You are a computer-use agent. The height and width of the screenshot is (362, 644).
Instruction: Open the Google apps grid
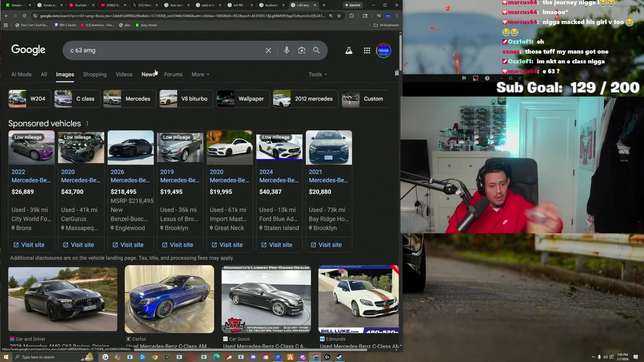[x=367, y=50]
